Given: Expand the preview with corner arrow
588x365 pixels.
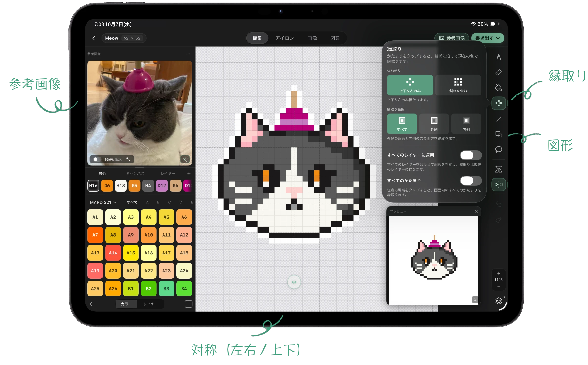Looking at the screenshot, I should point(474,299).
